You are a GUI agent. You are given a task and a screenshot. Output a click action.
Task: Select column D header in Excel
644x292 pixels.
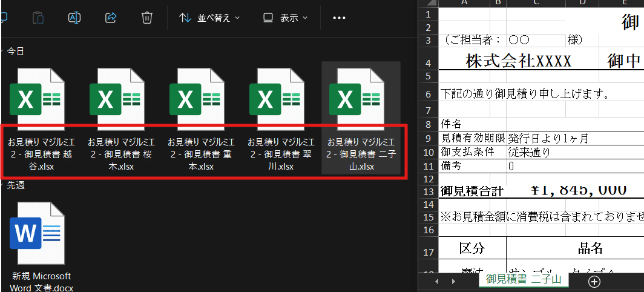point(582,2)
